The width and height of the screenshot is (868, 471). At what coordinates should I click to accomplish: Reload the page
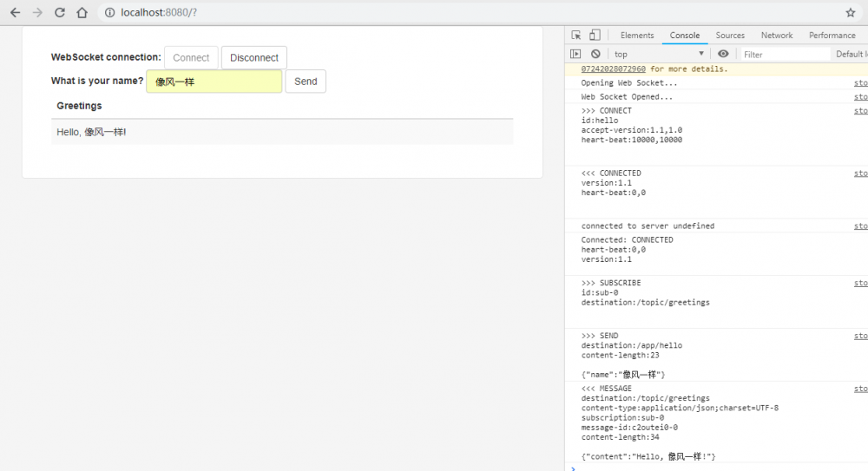coord(60,13)
